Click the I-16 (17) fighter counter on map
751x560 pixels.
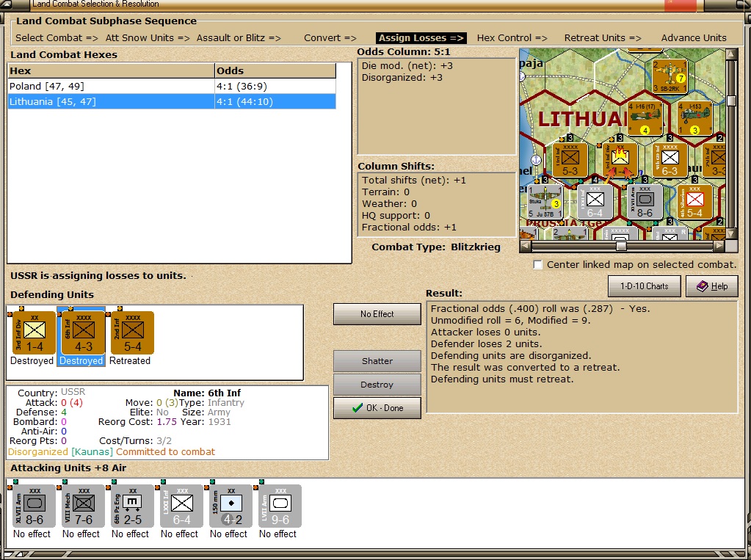[x=645, y=118]
